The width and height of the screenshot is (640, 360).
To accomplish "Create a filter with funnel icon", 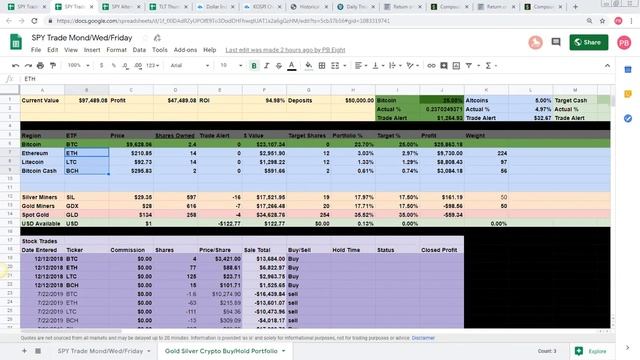I will tap(469, 66).
